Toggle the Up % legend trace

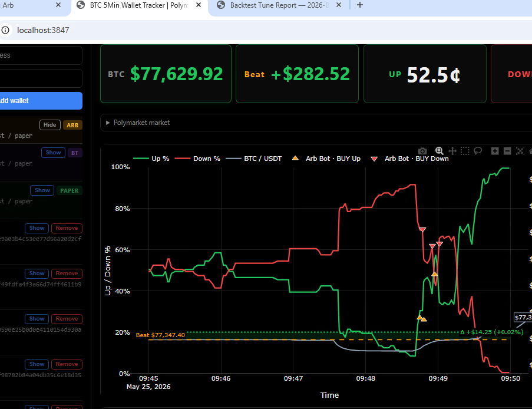click(151, 159)
